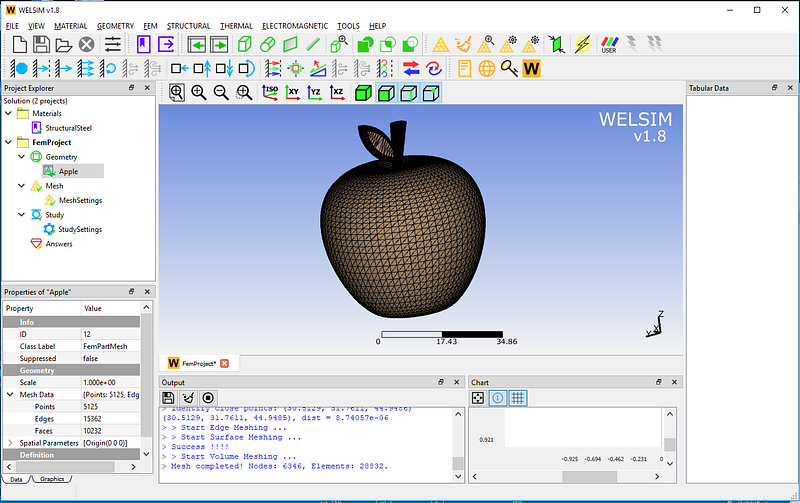Toggle the grid button in the Chart panel
The height and width of the screenshot is (503, 800).
click(x=518, y=398)
